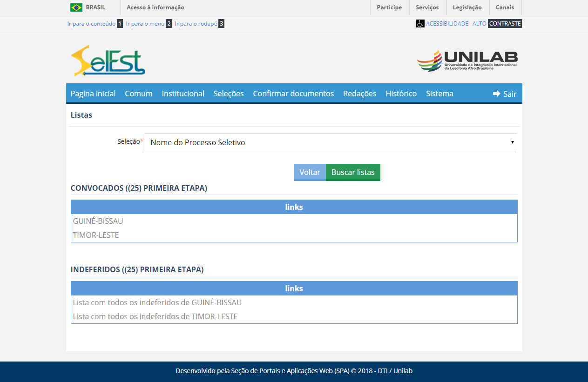Toggle ALTO CONTRASTE mode
The width and height of the screenshot is (588, 382).
coord(497,23)
